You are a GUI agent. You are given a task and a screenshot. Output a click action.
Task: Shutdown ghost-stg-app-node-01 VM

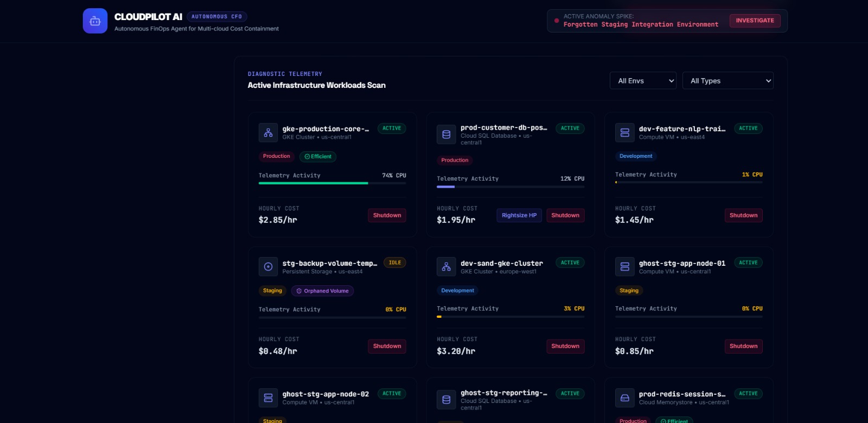click(x=743, y=346)
